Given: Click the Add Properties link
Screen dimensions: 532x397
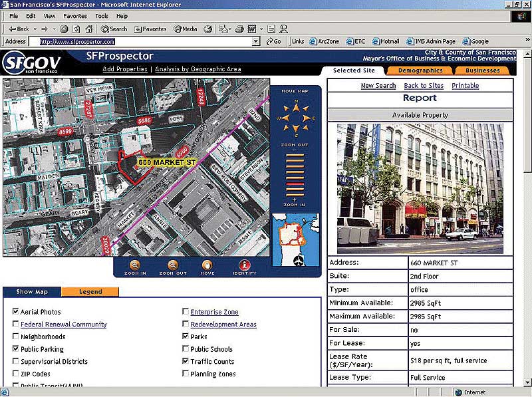Looking at the screenshot, I should click(x=125, y=69).
